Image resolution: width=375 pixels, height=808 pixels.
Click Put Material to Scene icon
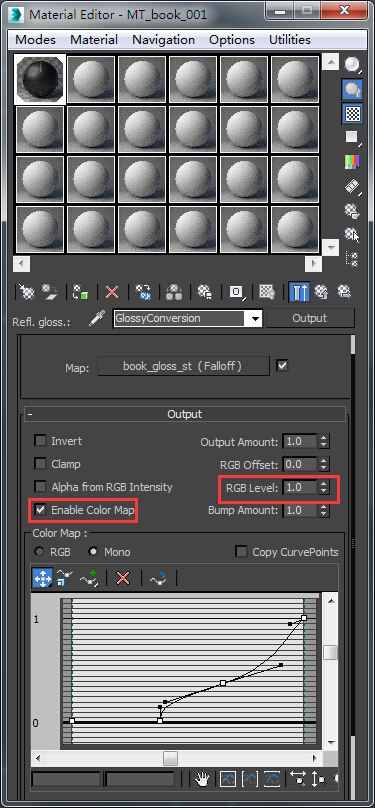(50, 292)
